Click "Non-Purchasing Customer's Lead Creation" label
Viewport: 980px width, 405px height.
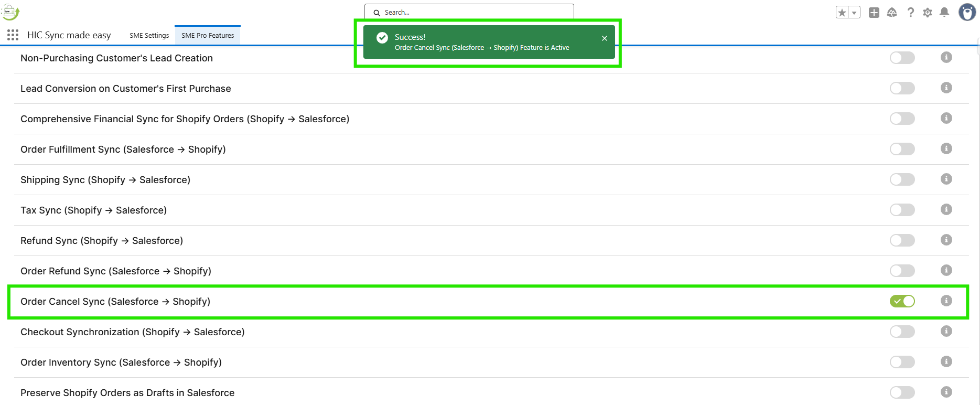(x=116, y=58)
